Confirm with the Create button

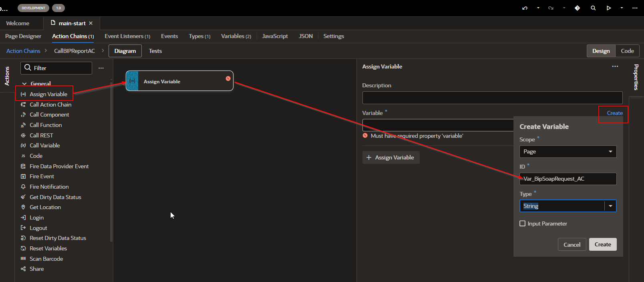coord(603,244)
